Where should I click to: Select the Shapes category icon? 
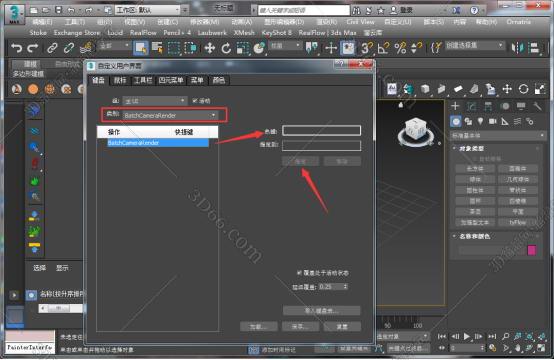tap(468, 122)
